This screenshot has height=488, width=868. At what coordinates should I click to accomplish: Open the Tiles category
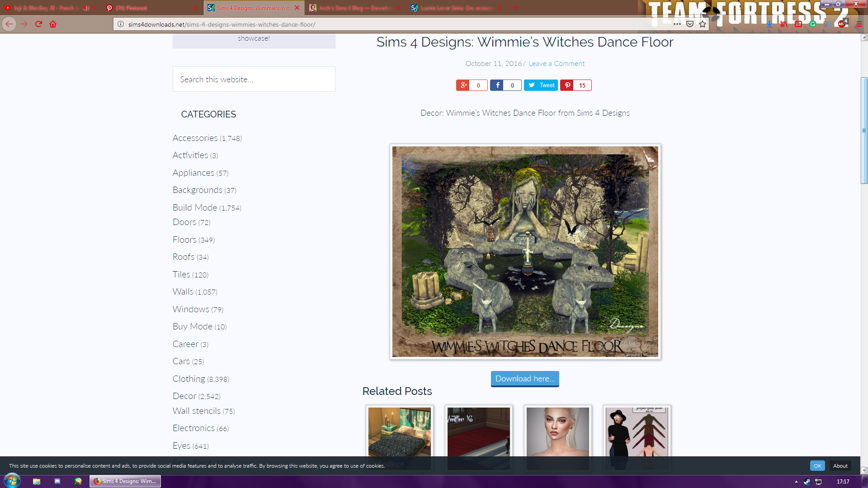coord(181,274)
